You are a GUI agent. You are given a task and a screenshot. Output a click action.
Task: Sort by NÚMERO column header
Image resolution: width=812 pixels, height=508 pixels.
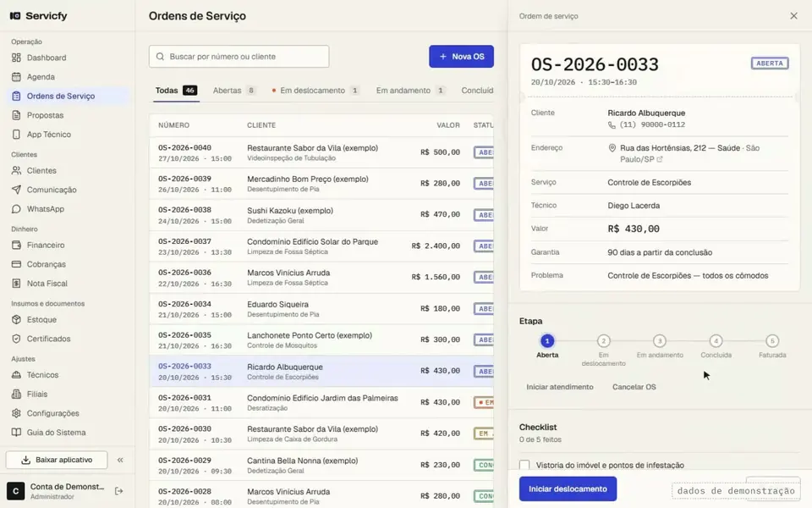tap(173, 125)
